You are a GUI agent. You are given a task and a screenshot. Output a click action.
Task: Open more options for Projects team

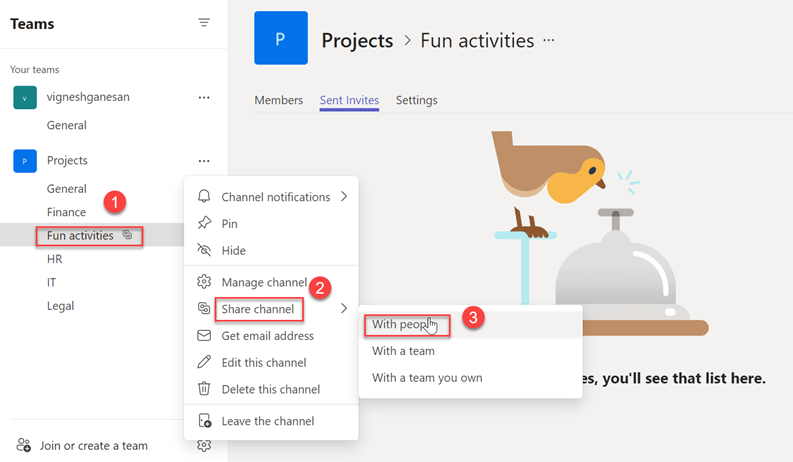[x=204, y=160]
